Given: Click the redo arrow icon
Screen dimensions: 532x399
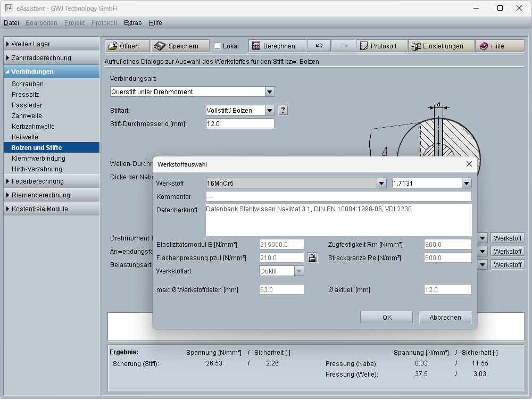Looking at the screenshot, I should pos(344,46).
